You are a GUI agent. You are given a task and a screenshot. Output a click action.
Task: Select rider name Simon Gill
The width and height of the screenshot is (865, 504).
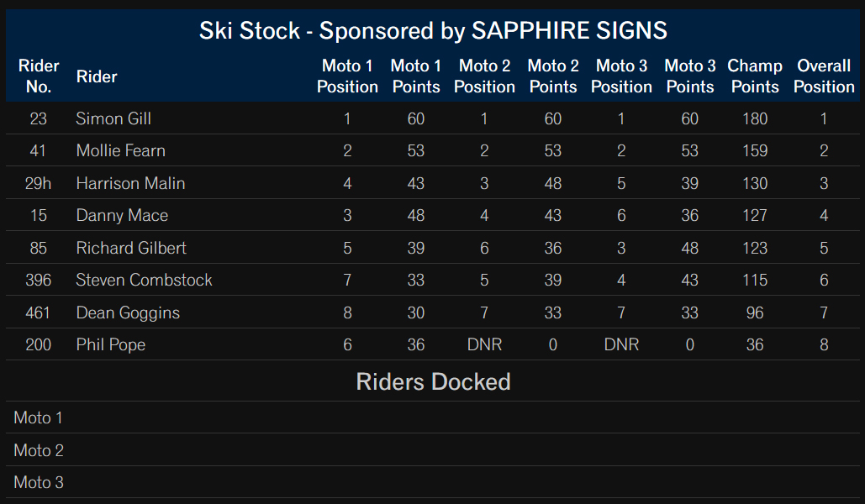pos(113,118)
